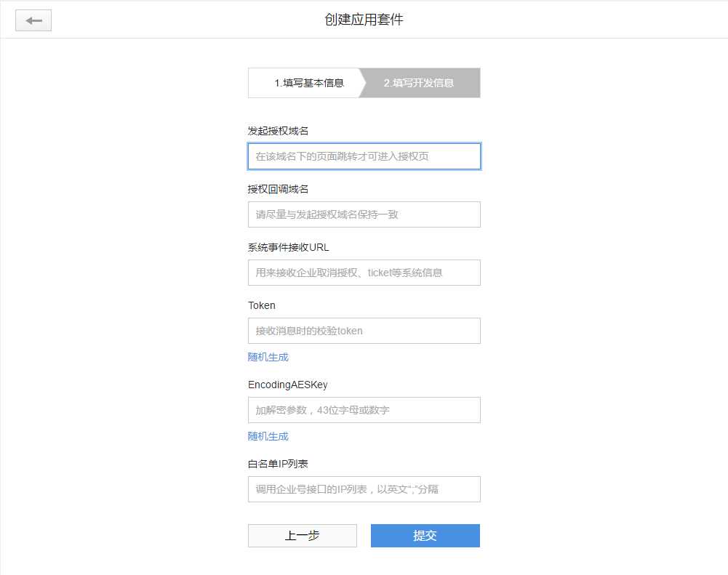Viewport: 728px width, 575px height.
Task: Click the 创建应用套件 page title
Action: click(364, 20)
